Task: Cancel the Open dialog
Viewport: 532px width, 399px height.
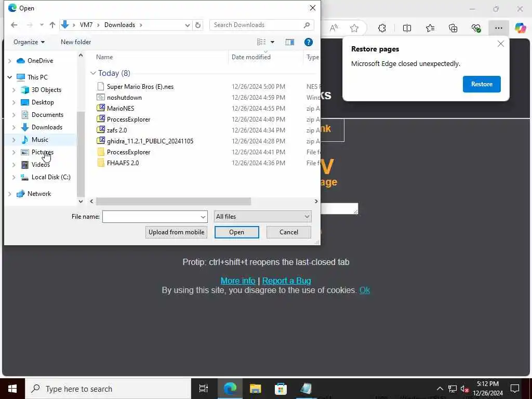Action: (x=289, y=232)
